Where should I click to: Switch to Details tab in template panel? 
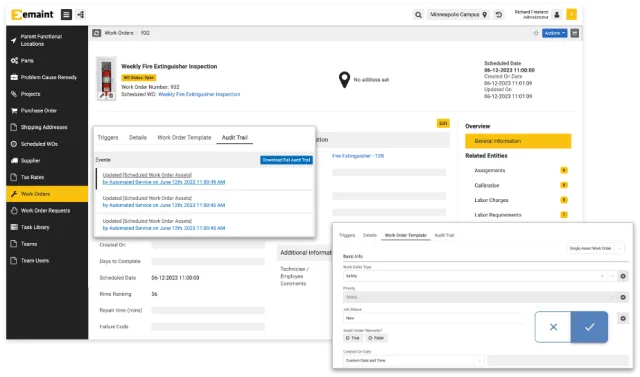(x=370, y=235)
